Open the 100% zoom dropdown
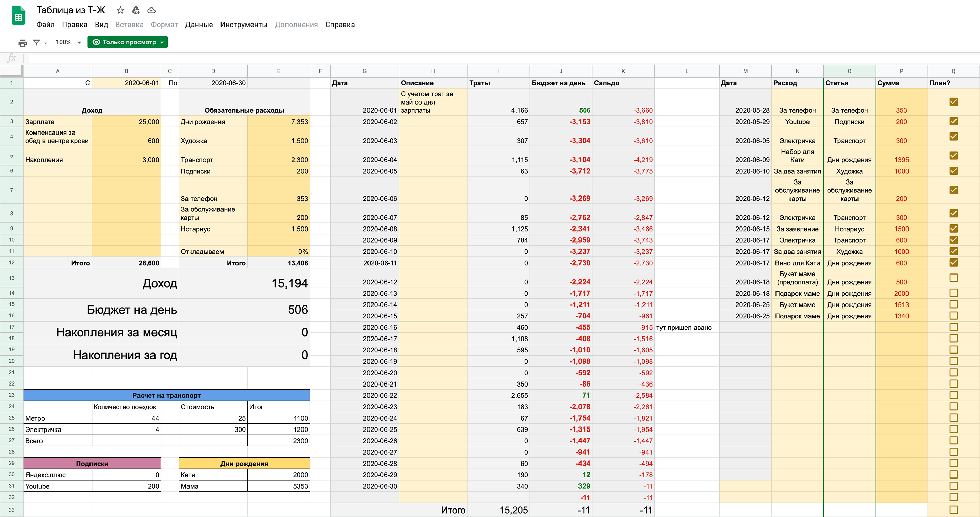The image size is (980, 517). click(x=68, y=42)
